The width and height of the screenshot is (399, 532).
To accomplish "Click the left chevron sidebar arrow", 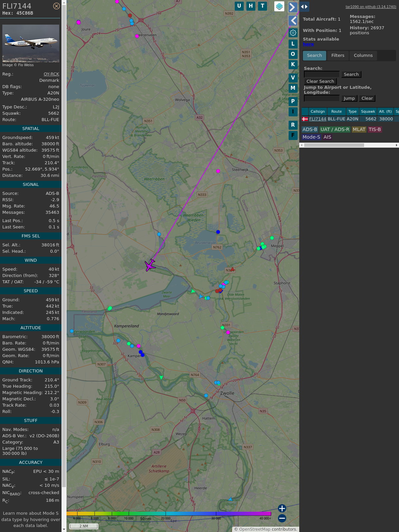I will click(293, 21).
